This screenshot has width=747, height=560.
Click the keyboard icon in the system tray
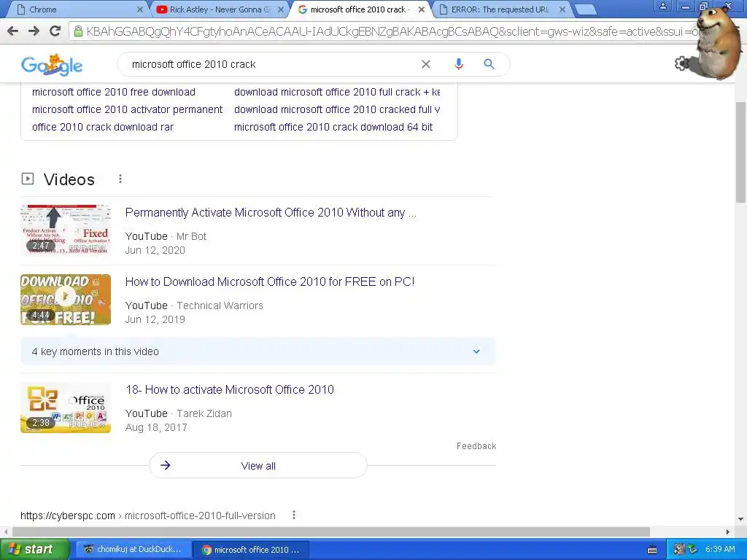[x=652, y=550]
